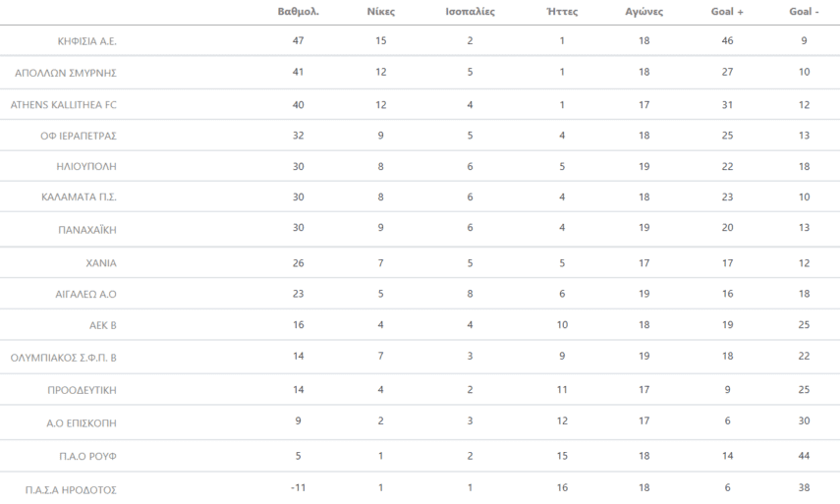Viewport: 840px width, 504px height.
Task: Click the Goal + column header
Action: coord(727,12)
